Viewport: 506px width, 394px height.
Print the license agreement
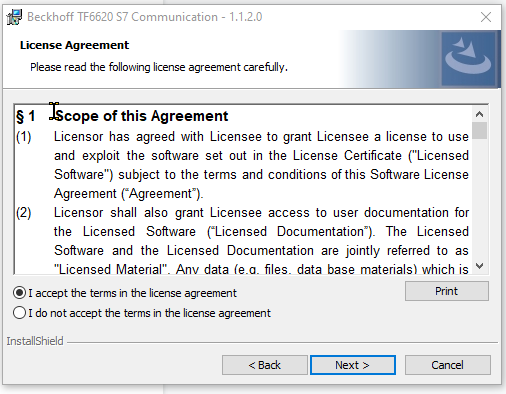point(447,291)
